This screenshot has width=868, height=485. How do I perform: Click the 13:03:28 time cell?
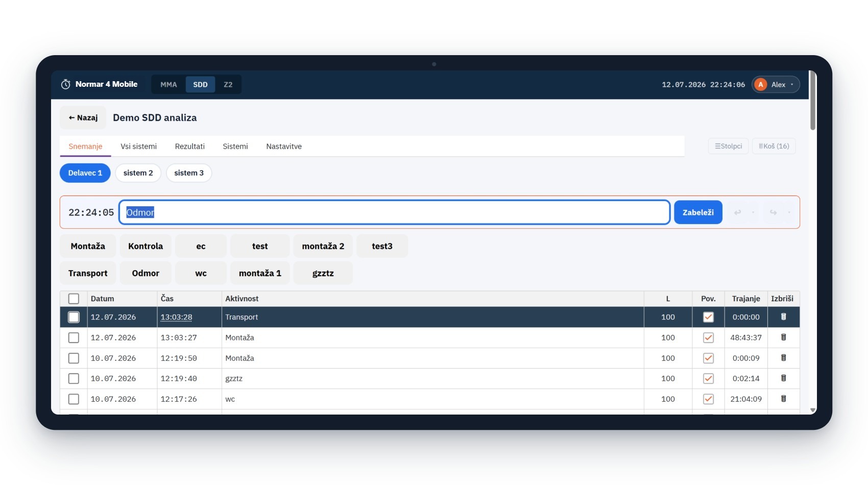click(189, 317)
